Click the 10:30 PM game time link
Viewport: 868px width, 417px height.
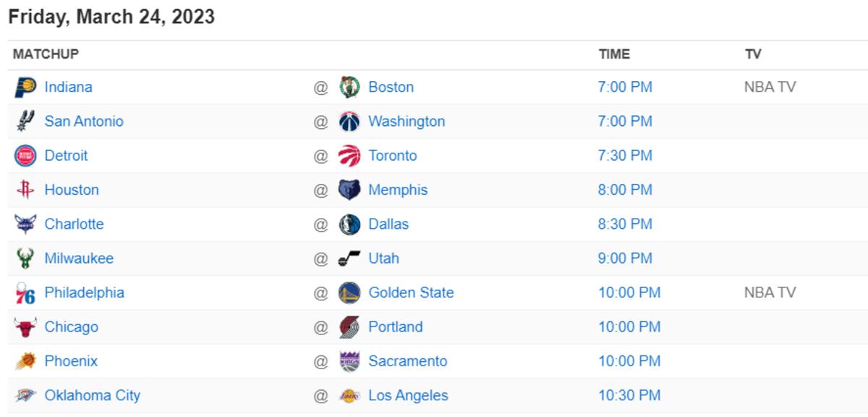pyautogui.click(x=629, y=395)
